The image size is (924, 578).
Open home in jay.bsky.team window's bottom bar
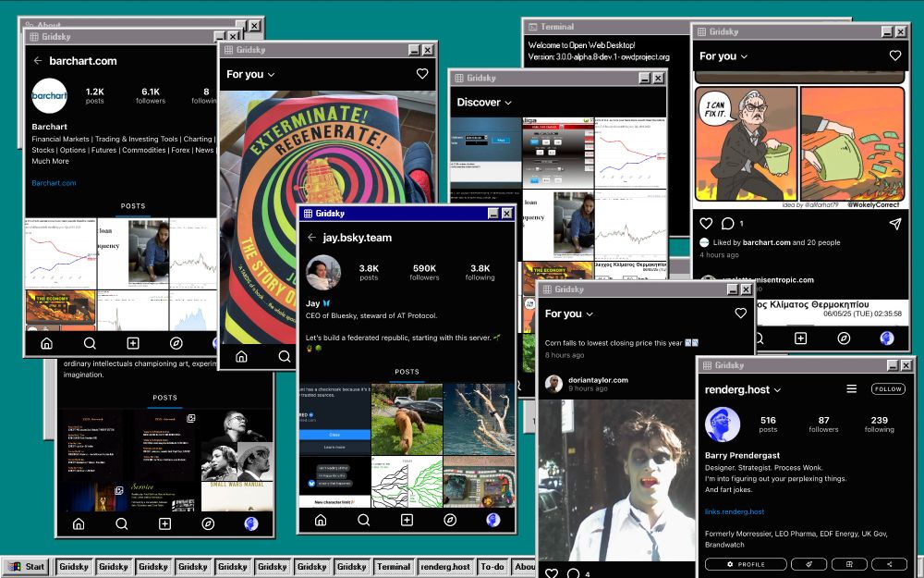coord(321,520)
